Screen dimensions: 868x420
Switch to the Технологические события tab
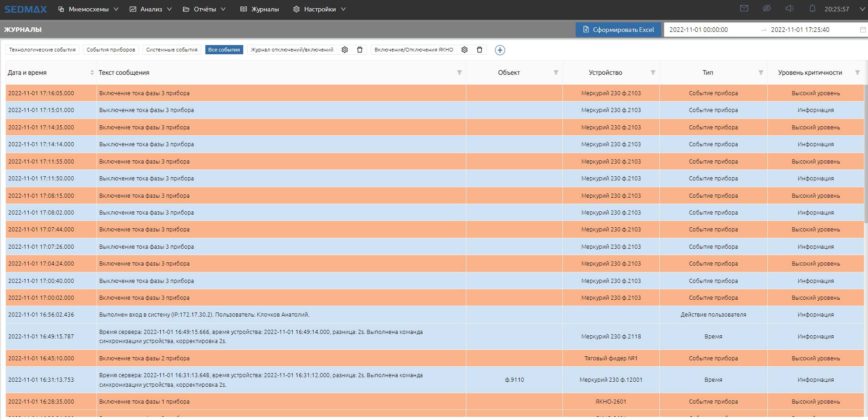(x=42, y=50)
